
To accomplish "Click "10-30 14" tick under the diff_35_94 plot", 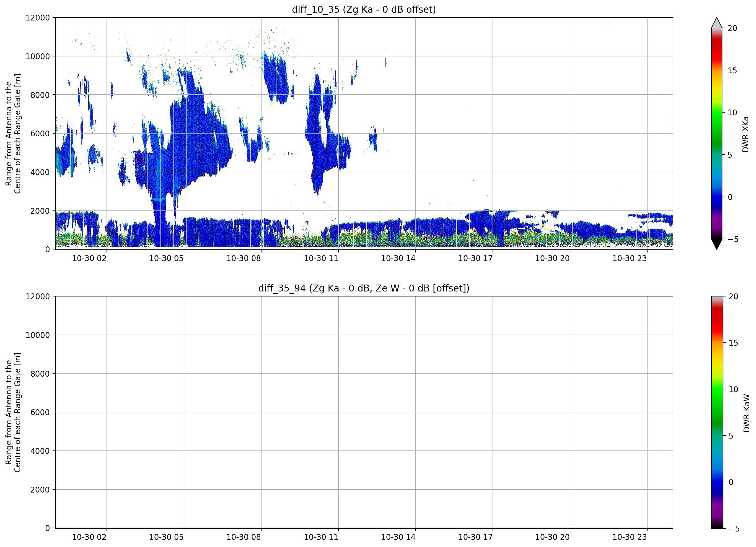I will tap(398, 537).
